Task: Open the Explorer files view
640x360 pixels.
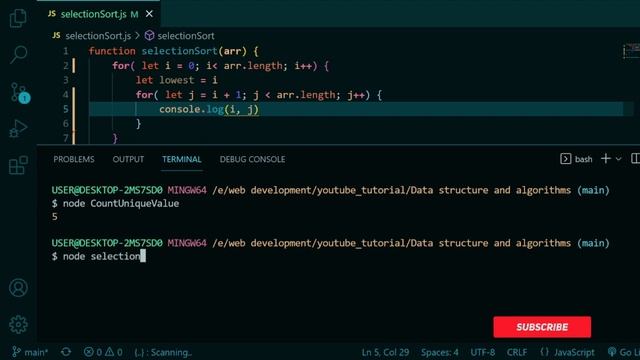Action: pos(18,18)
